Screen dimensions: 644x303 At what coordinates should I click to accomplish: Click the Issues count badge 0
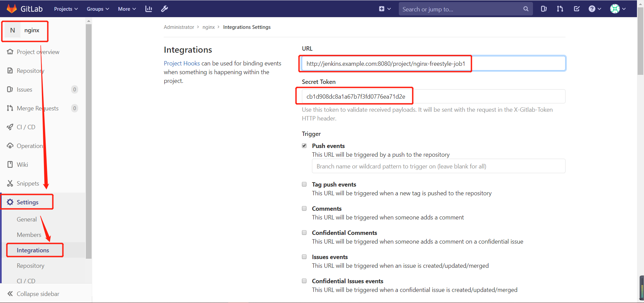(74, 89)
